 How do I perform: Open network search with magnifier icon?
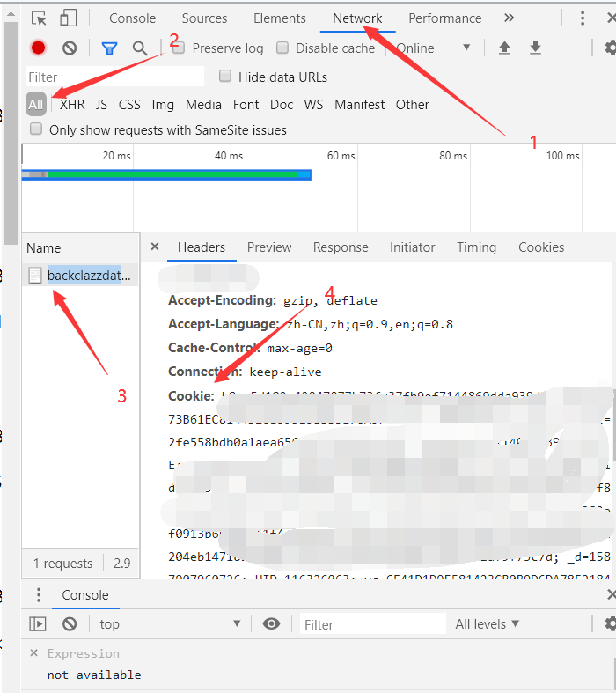point(140,48)
